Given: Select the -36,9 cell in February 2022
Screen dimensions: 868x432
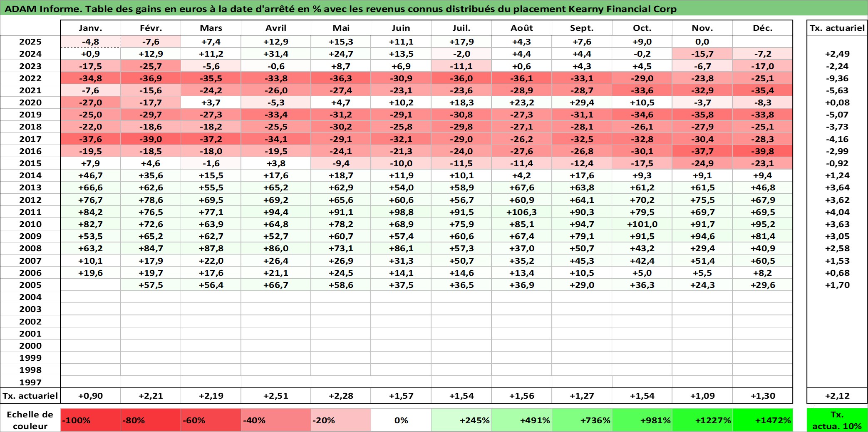Looking at the screenshot, I should pos(151,78).
